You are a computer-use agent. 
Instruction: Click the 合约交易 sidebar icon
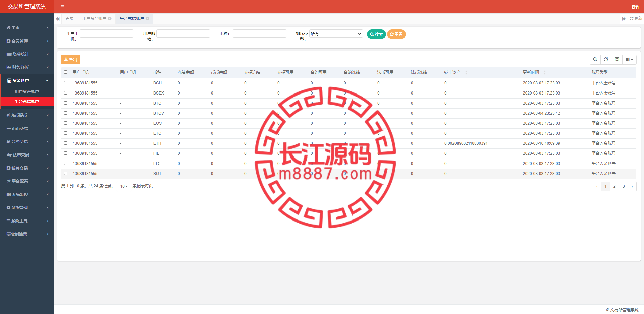point(9,142)
